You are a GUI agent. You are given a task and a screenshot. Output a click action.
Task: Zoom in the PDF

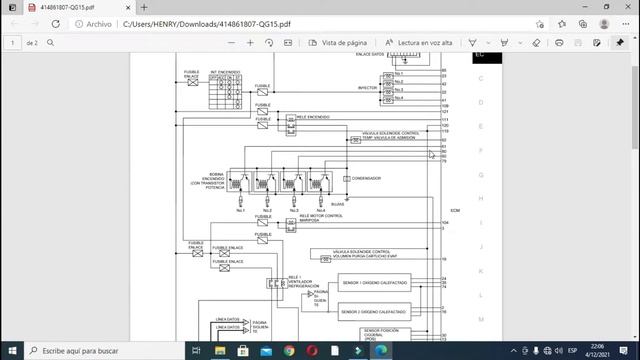[250, 42]
